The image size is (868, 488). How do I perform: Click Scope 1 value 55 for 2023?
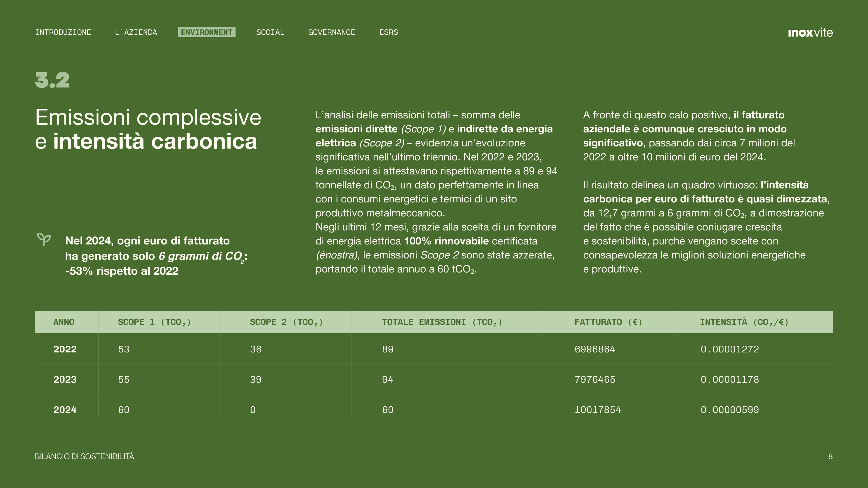point(124,379)
